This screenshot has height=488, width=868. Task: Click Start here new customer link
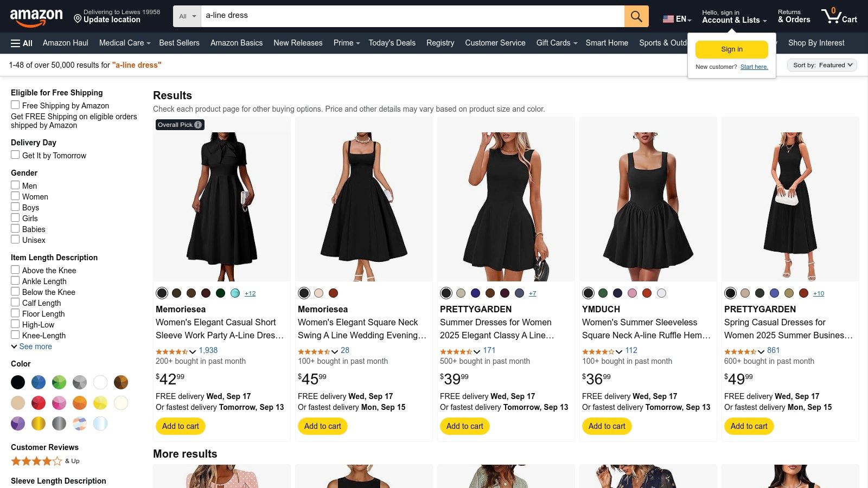coord(754,67)
